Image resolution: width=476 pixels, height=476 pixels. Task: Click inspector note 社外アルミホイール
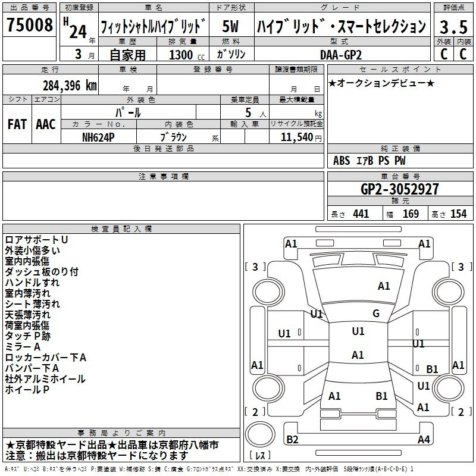click(45, 379)
